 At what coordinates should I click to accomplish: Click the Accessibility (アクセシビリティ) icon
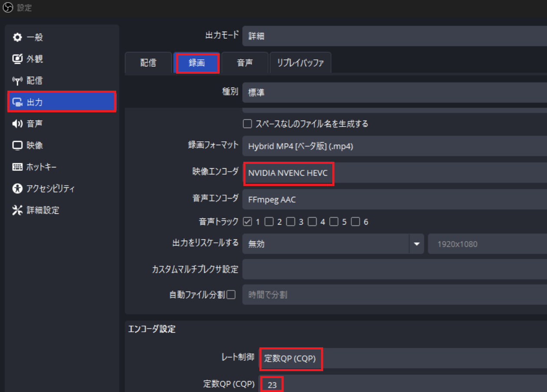point(17,189)
